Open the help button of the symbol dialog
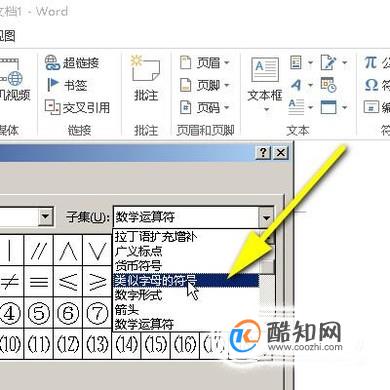 pyautogui.click(x=263, y=153)
